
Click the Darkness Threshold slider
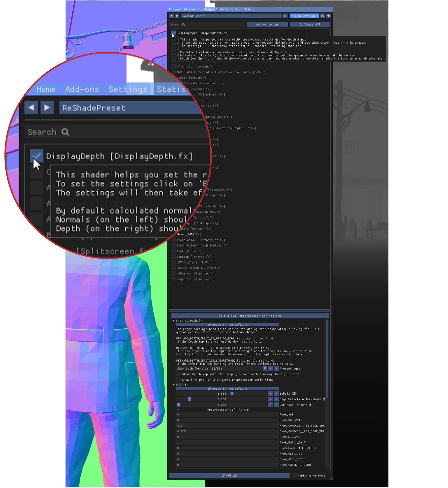pos(222,405)
